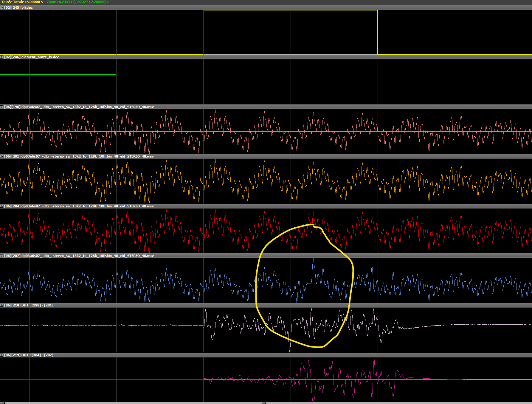Click the header icon of track [204]

pos(2,206)
